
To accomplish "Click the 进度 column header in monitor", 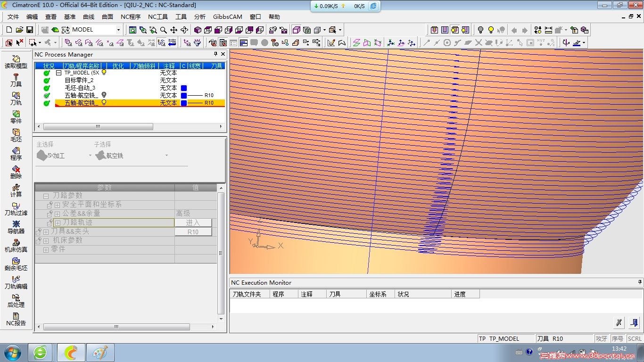I will [465, 294].
